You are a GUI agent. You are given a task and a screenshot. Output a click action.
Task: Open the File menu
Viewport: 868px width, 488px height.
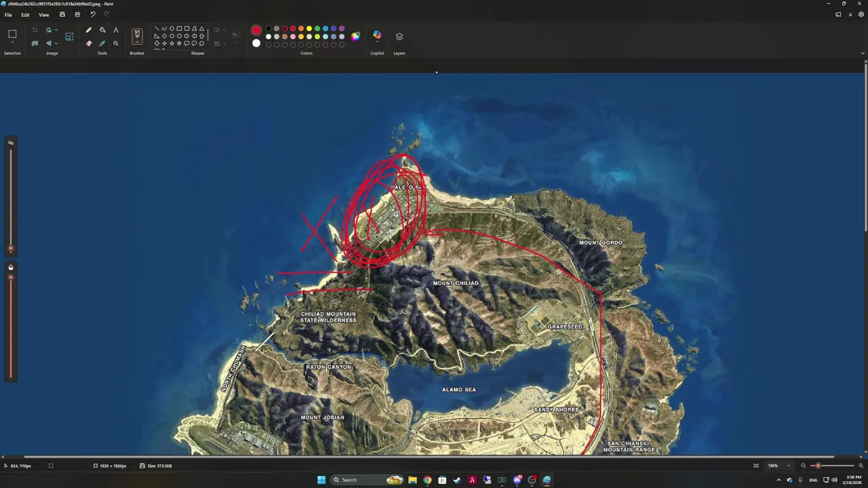[x=8, y=14]
